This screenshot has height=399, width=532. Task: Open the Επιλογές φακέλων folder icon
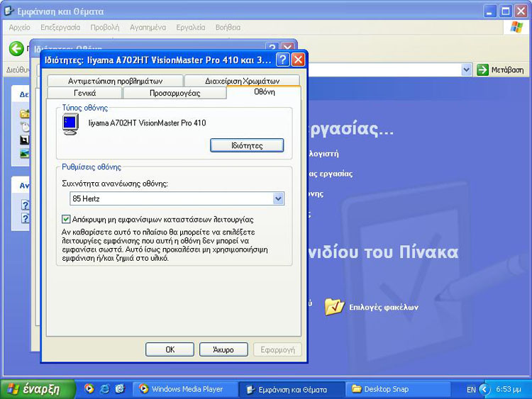[x=334, y=306]
